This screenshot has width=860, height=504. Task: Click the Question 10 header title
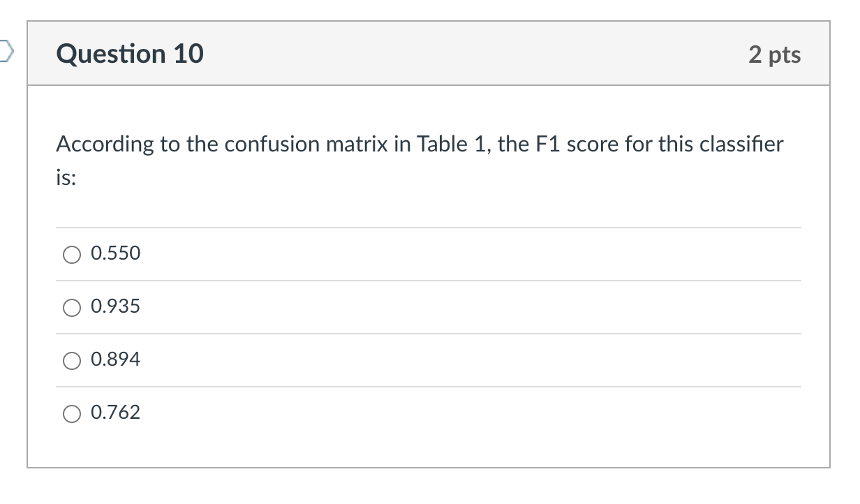click(x=131, y=53)
